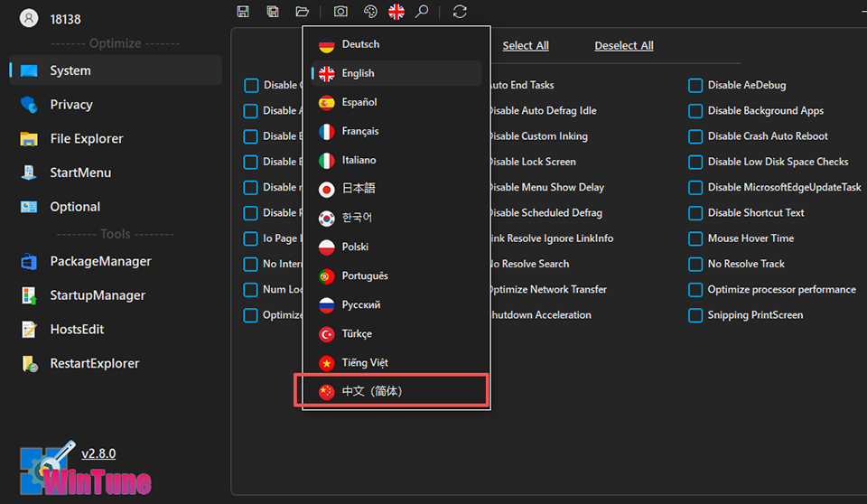Tick the Disable Background Apps checkbox
867x504 pixels.
pyautogui.click(x=695, y=111)
